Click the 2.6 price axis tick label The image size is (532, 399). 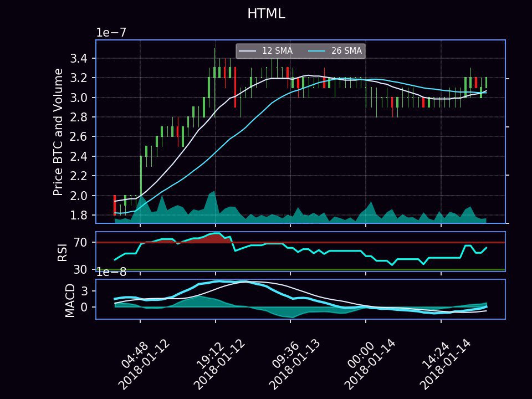pyautogui.click(x=79, y=137)
